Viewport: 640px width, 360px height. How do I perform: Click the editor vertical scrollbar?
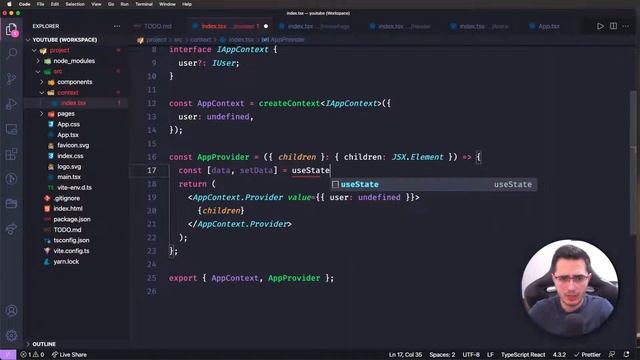coord(633,163)
